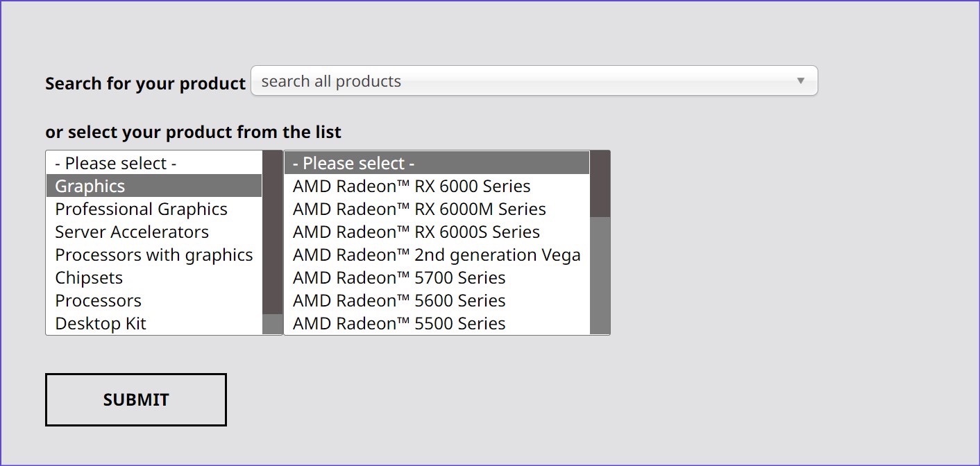Select Professional Graphics from the category list
The image size is (980, 466).
coord(141,208)
